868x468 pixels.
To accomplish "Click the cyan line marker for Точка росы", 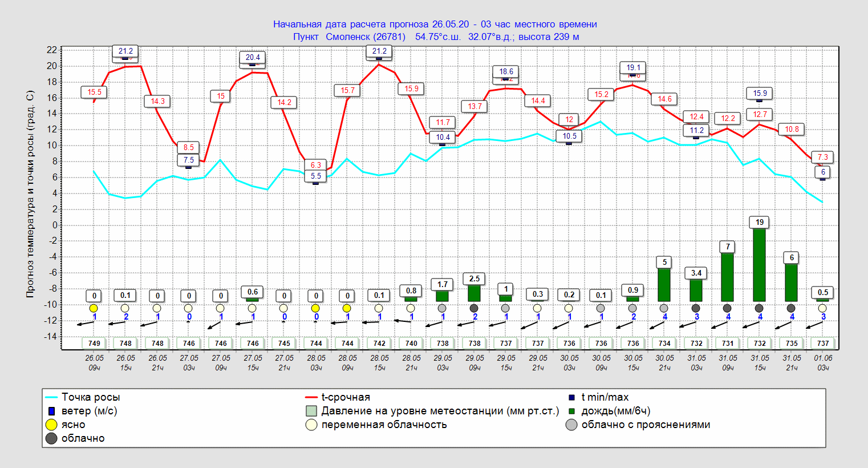I will coord(51,397).
